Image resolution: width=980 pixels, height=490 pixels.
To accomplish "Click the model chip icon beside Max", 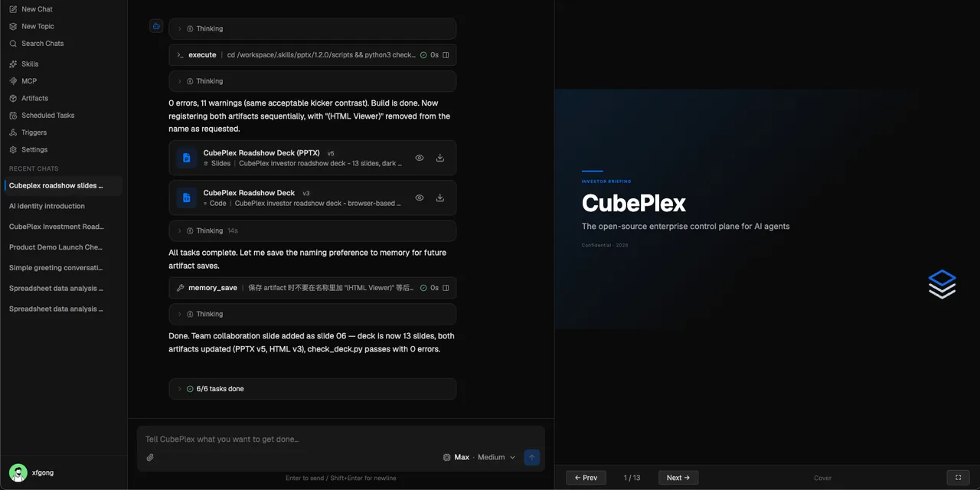I will 447,457.
